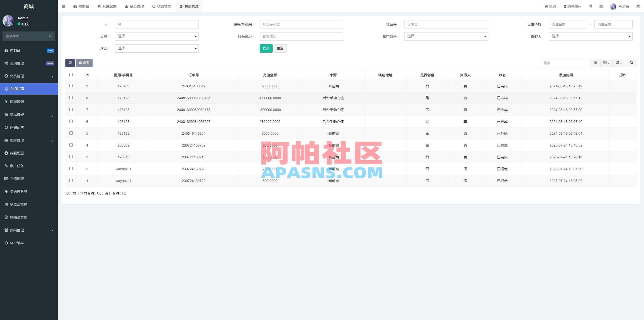Screen dimensions: 644x320
Task: Open the 是否彩金 selection dropdown
Action: (446, 36)
